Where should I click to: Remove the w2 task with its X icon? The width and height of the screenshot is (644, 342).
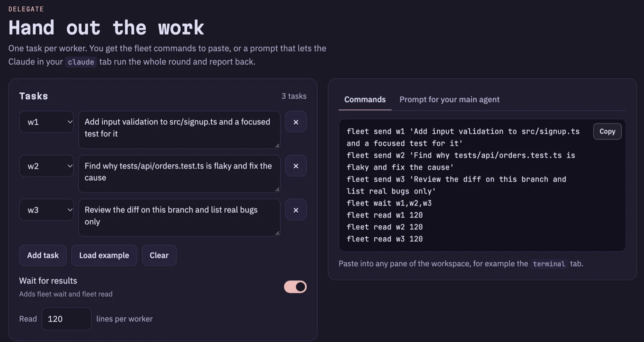coord(296,166)
